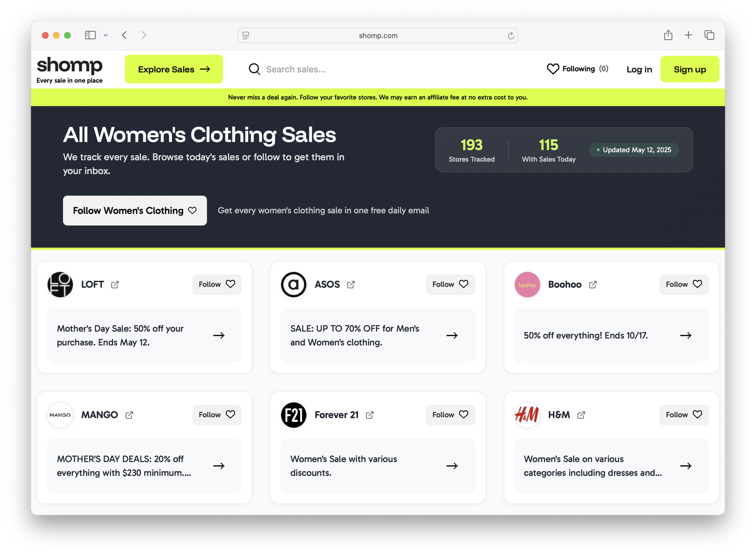Follow the Boohoo store
The height and width of the screenshot is (556, 756).
coord(684,284)
